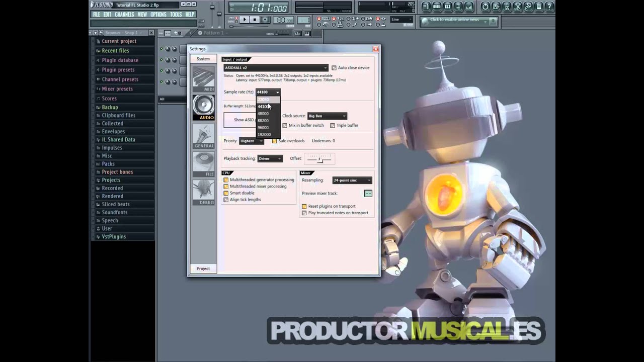Open the FILE settings page icon
Image resolution: width=644 pixels, height=362 pixels.
tap(203, 164)
